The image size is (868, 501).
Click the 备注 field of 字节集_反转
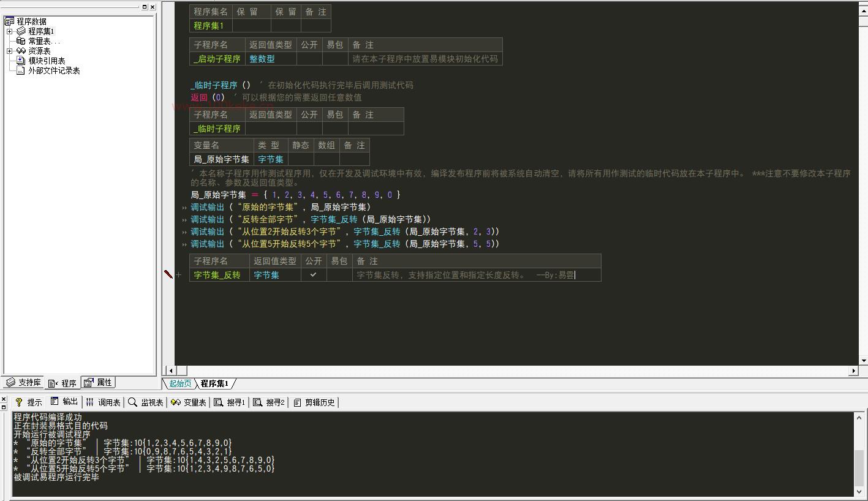(477, 275)
